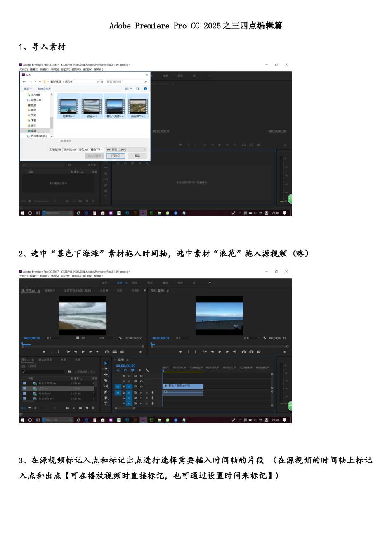Image resolution: width=392 pixels, height=555 pixels.
Task: Switch to 效果控件 tab
Action: point(50,291)
